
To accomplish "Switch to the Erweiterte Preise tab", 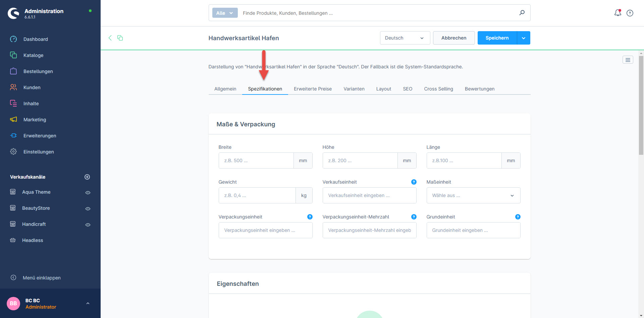I will point(313,89).
